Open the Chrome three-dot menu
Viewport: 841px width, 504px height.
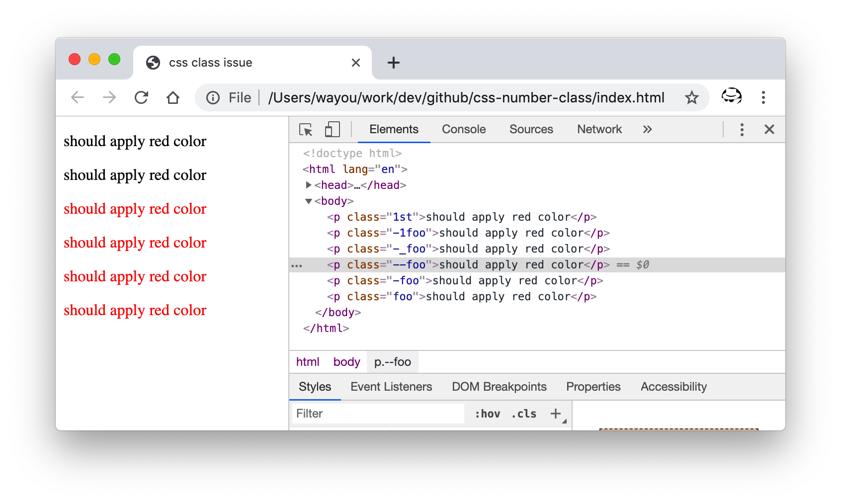pyautogui.click(x=763, y=97)
